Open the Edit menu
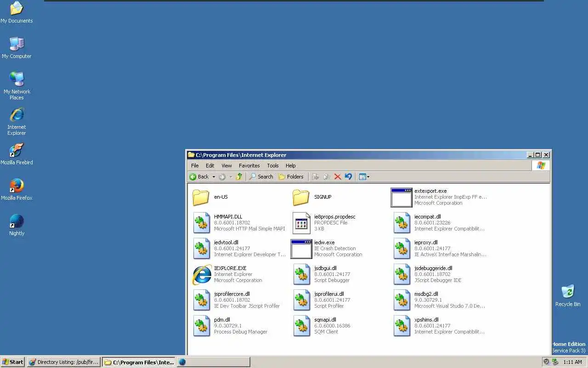588x368 pixels. [x=210, y=166]
